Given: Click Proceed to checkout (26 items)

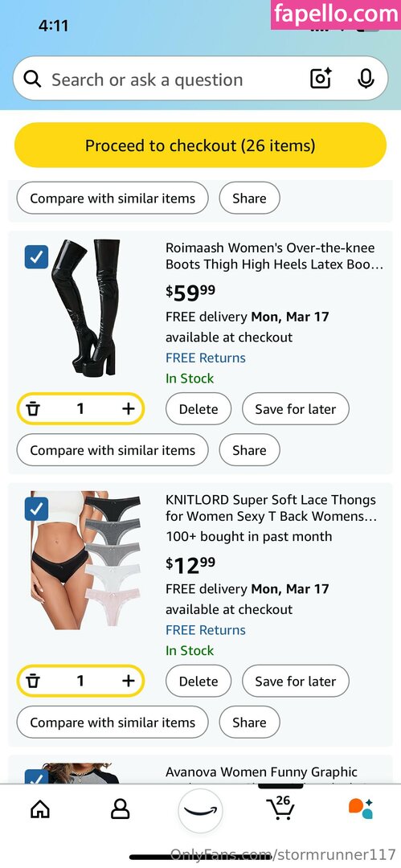Looking at the screenshot, I should (x=200, y=145).
